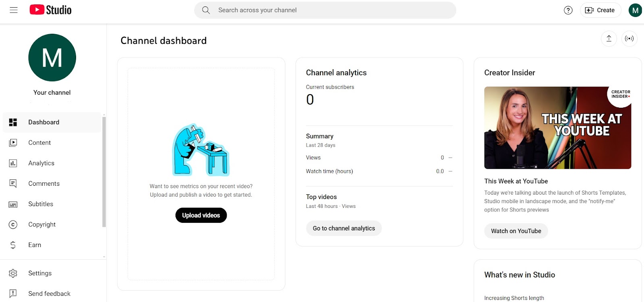Open Subtitles in the sidebar

[x=52, y=204]
